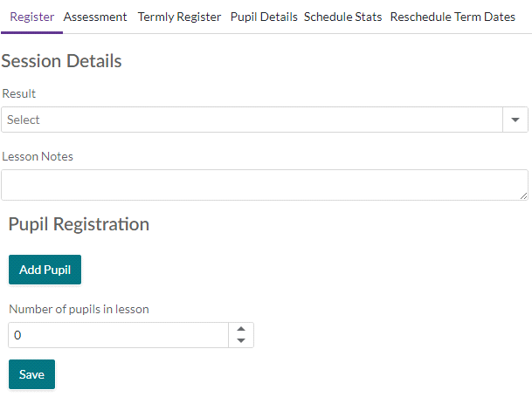
Task: Click the Session Details heading
Action: pyautogui.click(x=61, y=61)
